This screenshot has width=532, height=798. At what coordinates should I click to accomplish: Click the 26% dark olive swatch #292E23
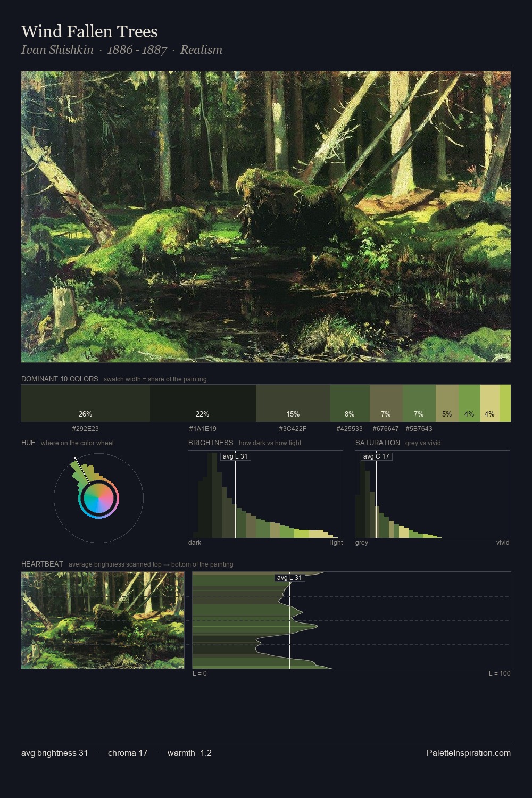coord(86,403)
